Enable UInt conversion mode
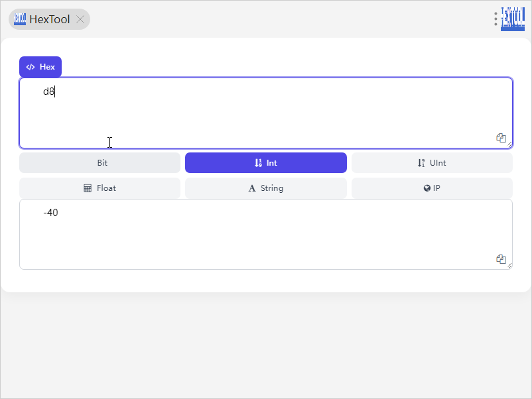 pyautogui.click(x=432, y=162)
